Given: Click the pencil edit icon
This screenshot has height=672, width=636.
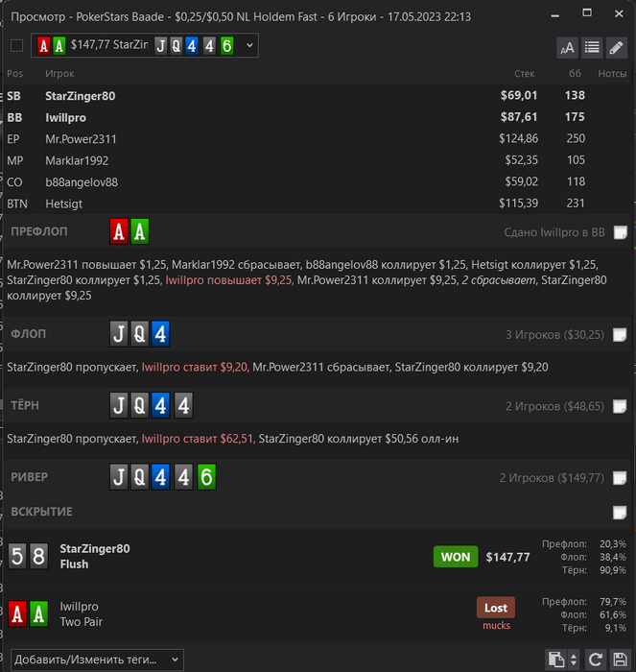Looking at the screenshot, I should pyautogui.click(x=616, y=47).
